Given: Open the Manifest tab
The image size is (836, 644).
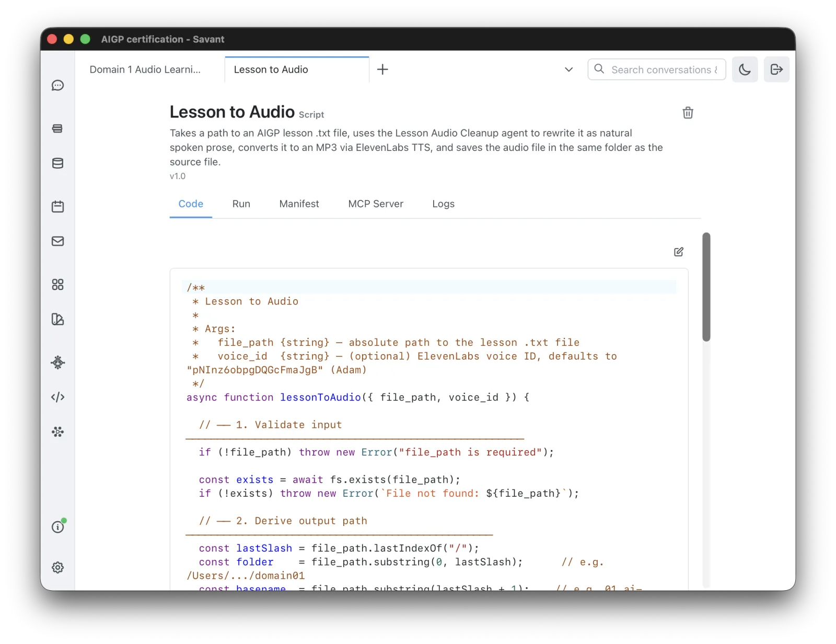Looking at the screenshot, I should coord(299,204).
